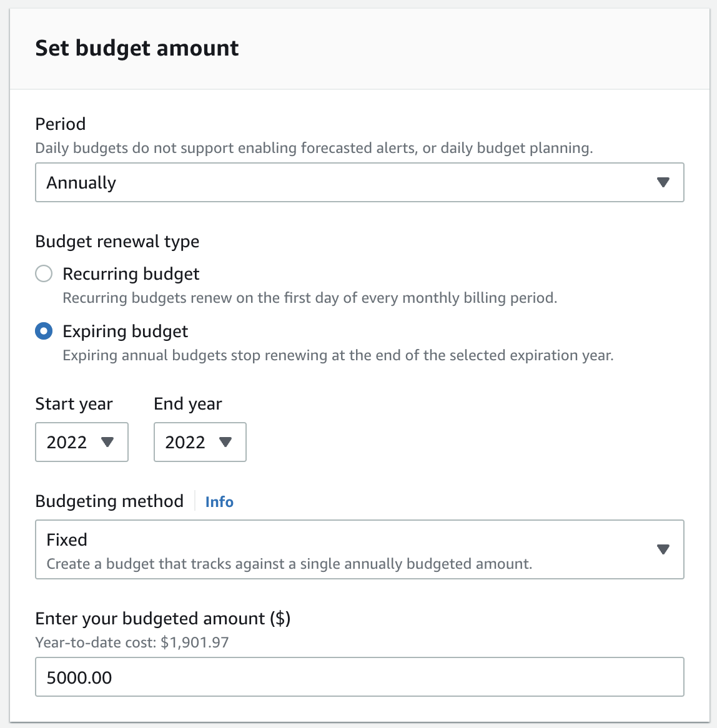Click the End year caret icon
Image resolution: width=717 pixels, height=728 pixels.
tap(225, 442)
